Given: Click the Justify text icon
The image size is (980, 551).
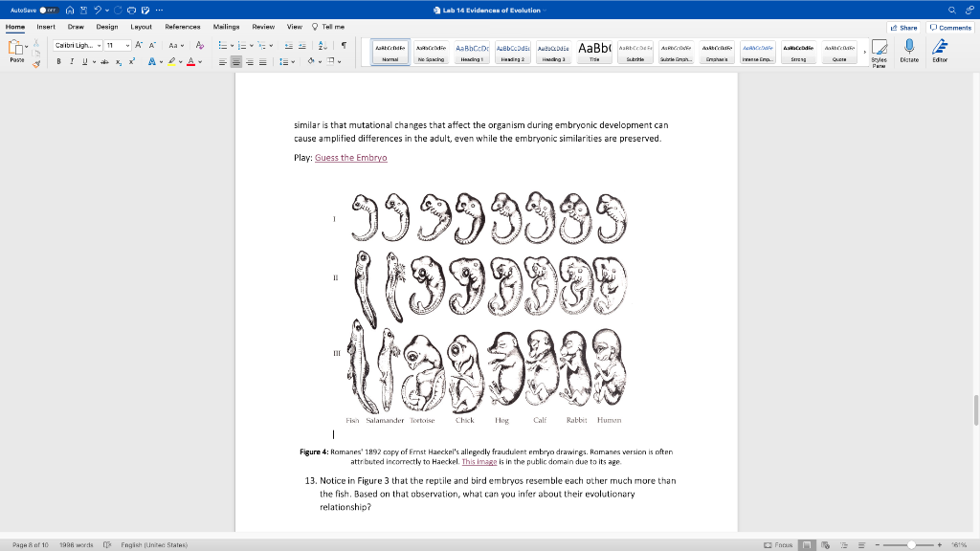Looking at the screenshot, I should pos(262,62).
